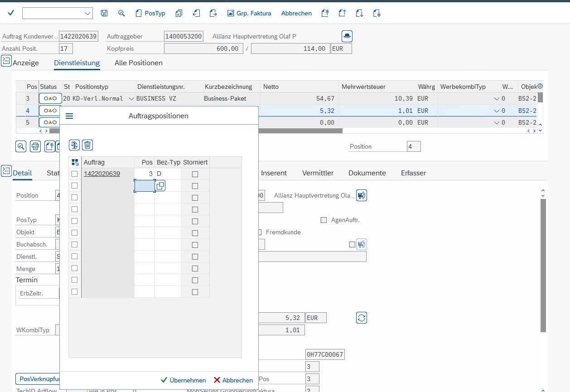Click the trash delete icon in dialog
Viewport: 570px width, 392px height.
click(87, 145)
